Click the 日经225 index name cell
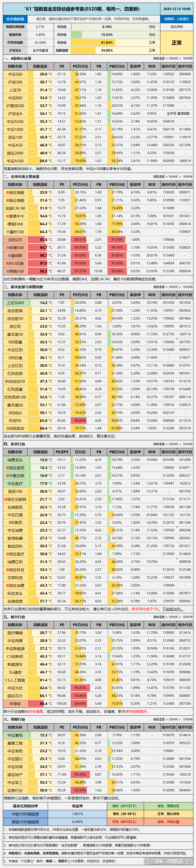 click(15, 240)
